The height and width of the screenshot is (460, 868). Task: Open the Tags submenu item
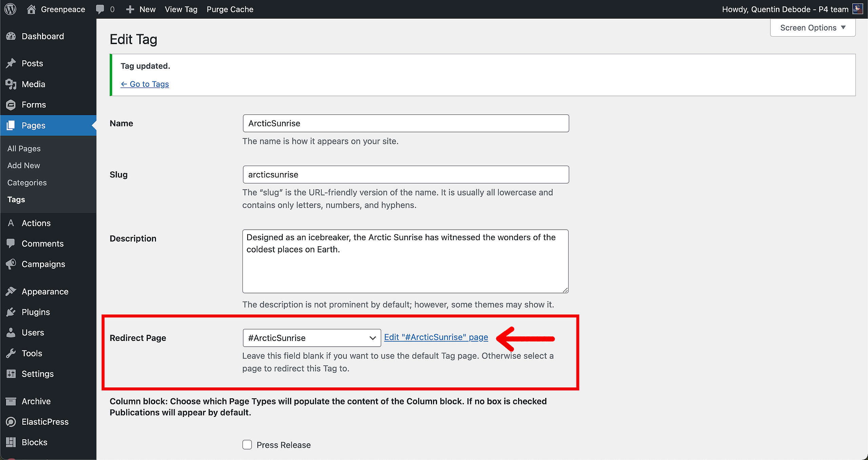tap(16, 199)
